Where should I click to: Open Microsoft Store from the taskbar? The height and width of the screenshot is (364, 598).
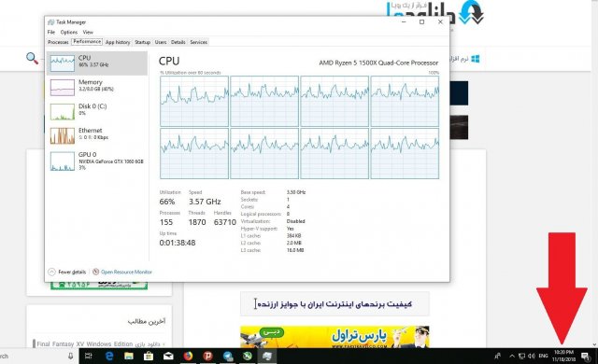(149, 356)
